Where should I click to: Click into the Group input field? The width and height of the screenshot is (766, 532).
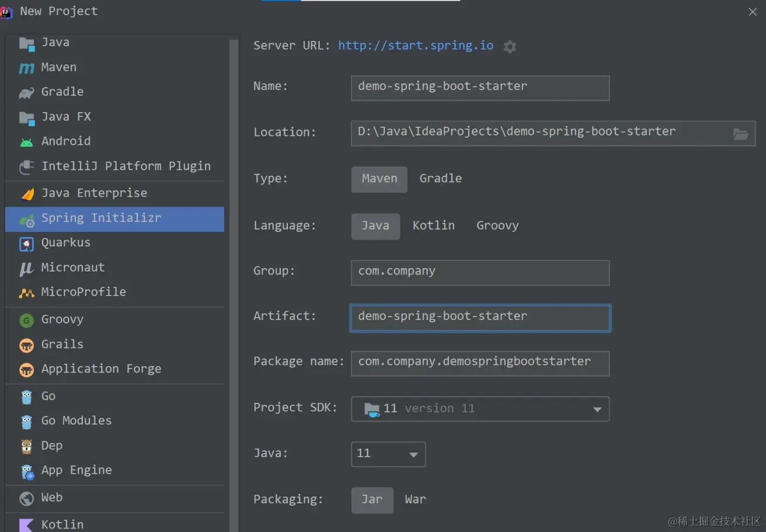tap(480, 273)
